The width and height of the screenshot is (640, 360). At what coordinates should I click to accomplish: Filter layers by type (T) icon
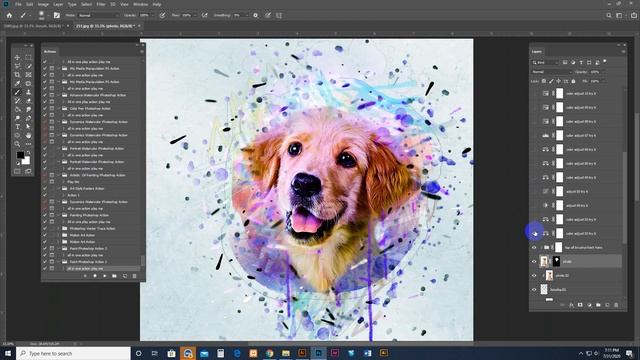pyautogui.click(x=581, y=62)
